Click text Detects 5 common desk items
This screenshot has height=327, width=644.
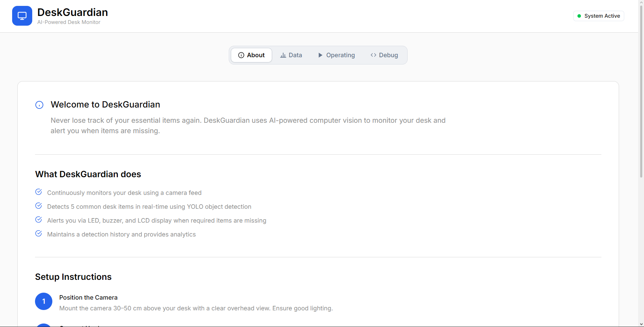coord(149,207)
